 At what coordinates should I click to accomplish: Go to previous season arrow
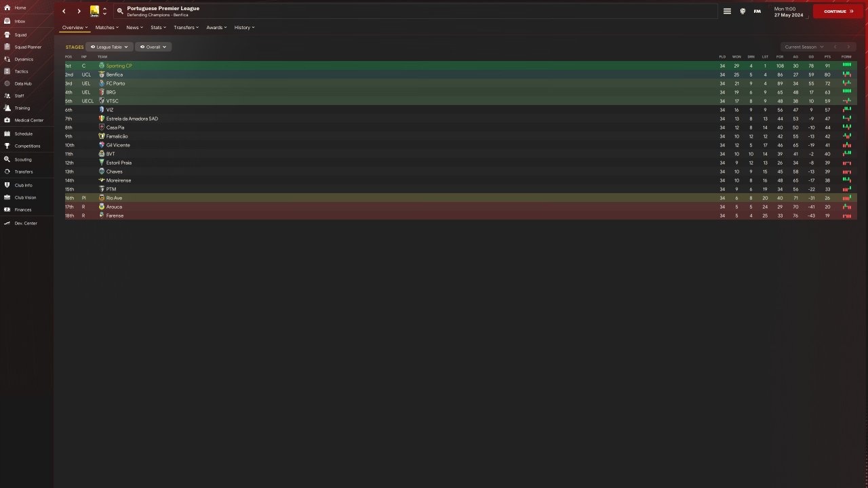click(x=835, y=47)
